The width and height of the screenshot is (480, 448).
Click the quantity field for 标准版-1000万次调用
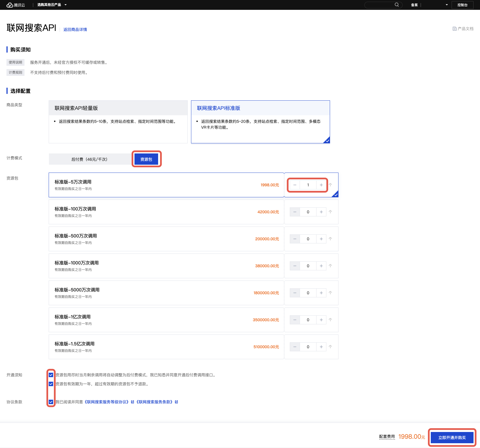pos(308,266)
